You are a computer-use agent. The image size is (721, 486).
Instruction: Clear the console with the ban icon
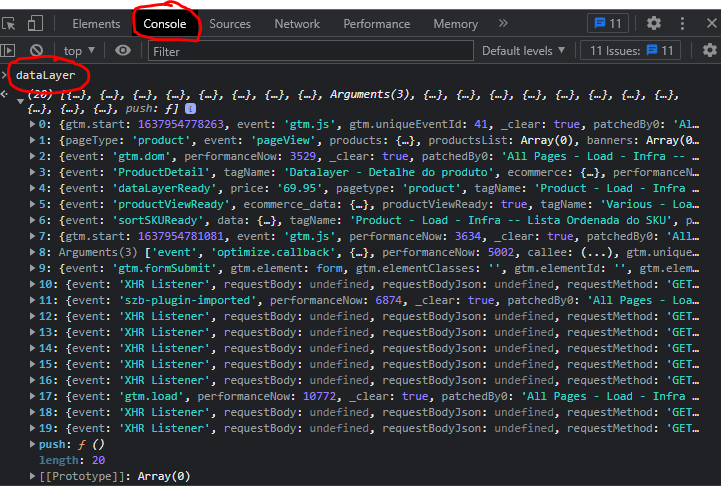(36, 51)
